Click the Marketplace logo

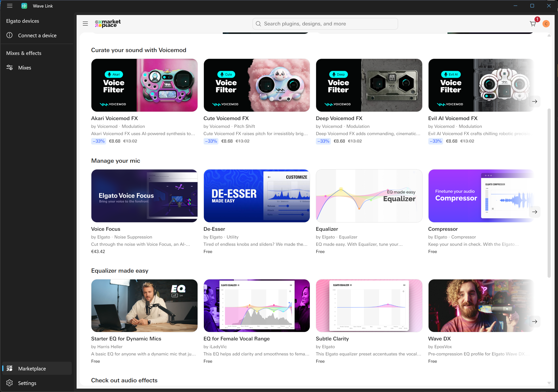(108, 23)
